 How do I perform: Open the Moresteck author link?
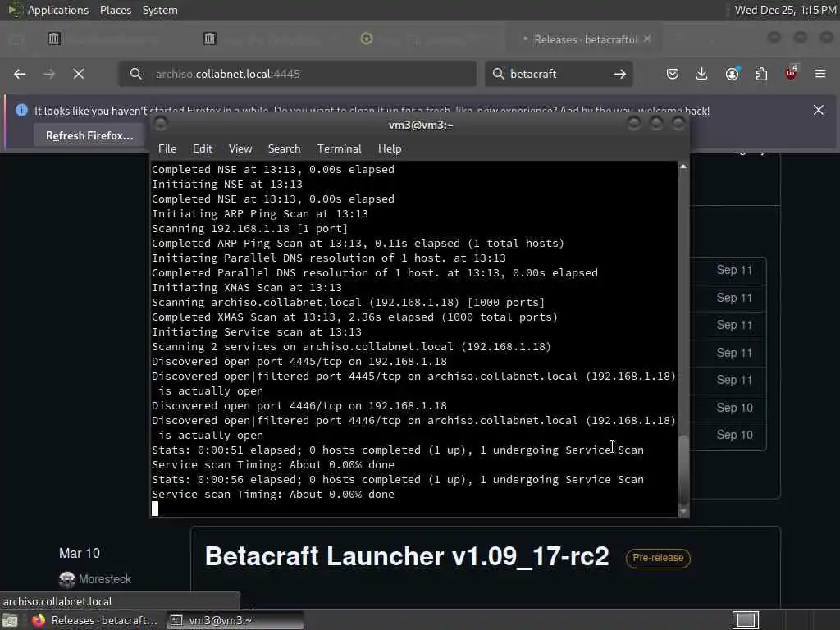105,579
